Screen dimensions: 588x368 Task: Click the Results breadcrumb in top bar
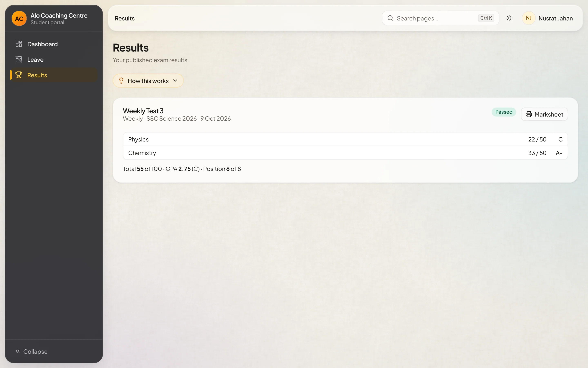(125, 18)
